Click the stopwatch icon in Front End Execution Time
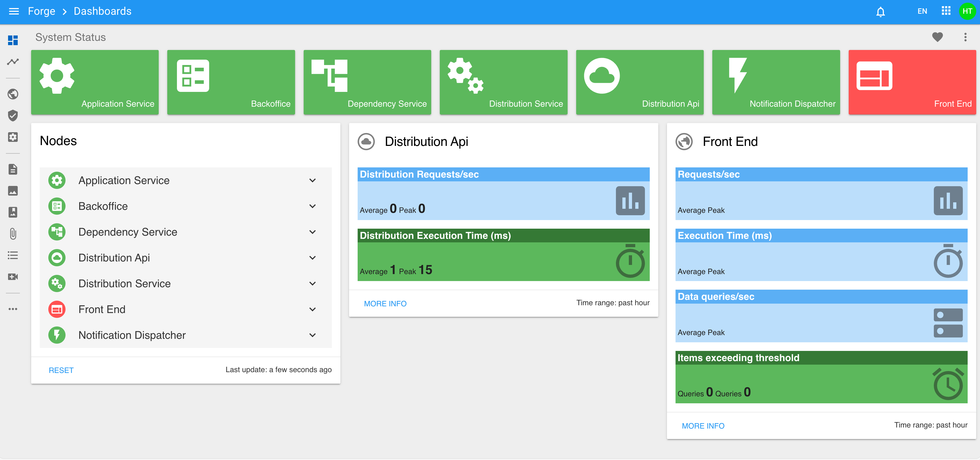Image resolution: width=980 pixels, height=460 pixels. click(x=948, y=261)
